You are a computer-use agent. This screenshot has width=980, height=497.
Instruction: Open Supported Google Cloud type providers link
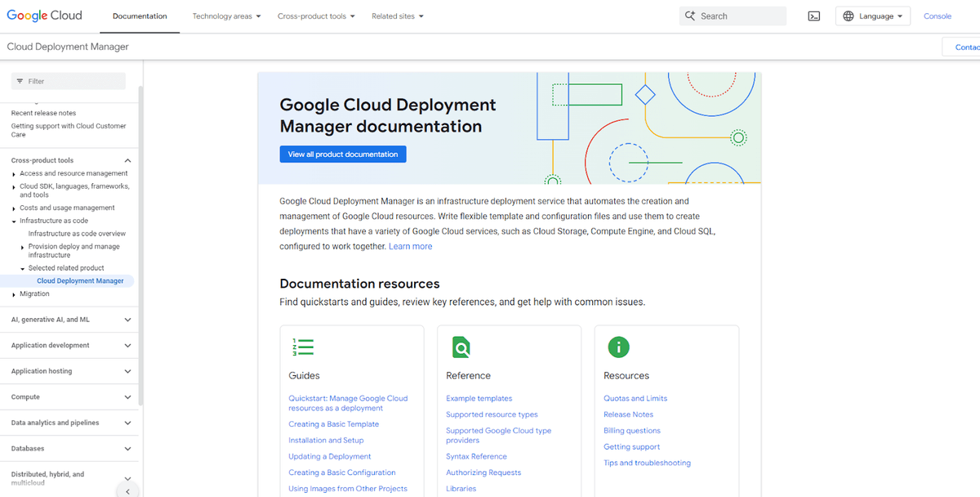click(498, 436)
